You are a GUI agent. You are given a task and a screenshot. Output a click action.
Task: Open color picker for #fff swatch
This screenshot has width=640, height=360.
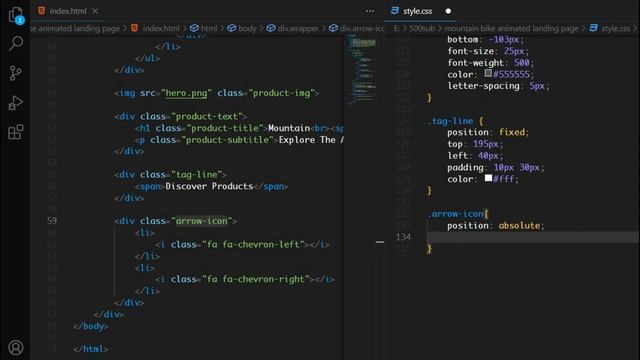pos(488,178)
